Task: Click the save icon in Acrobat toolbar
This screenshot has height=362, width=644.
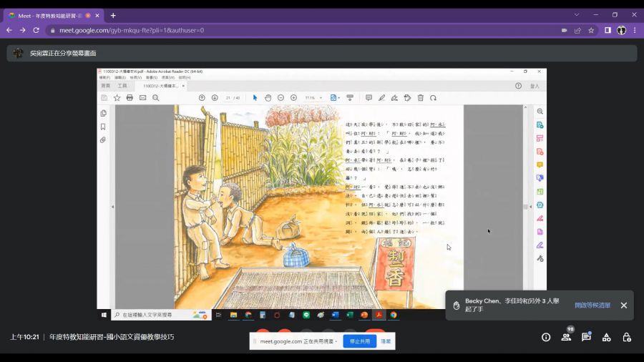Action: point(104,98)
